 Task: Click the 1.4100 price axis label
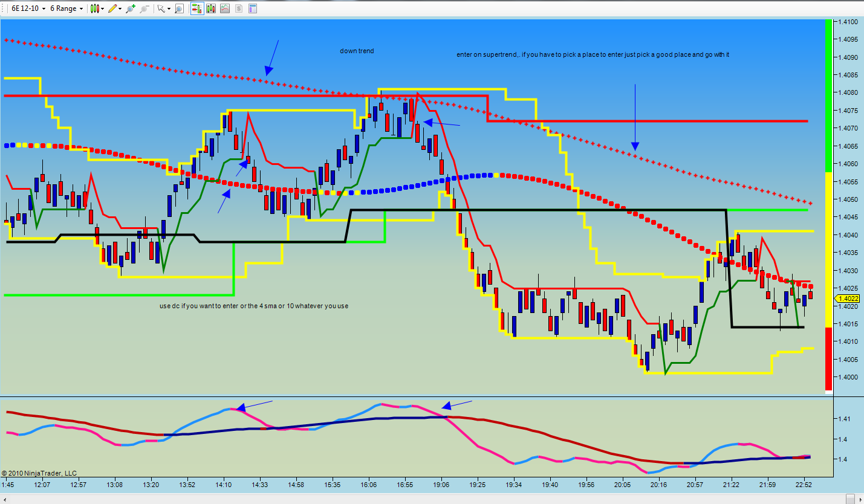click(848, 22)
